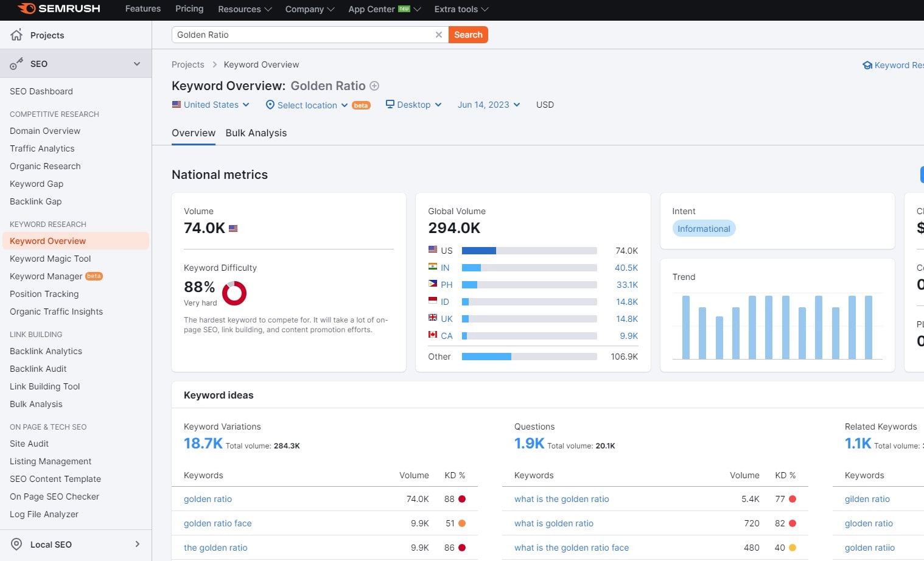The image size is (924, 561).
Task: Click the IN country link in Global Volume
Action: (445, 268)
